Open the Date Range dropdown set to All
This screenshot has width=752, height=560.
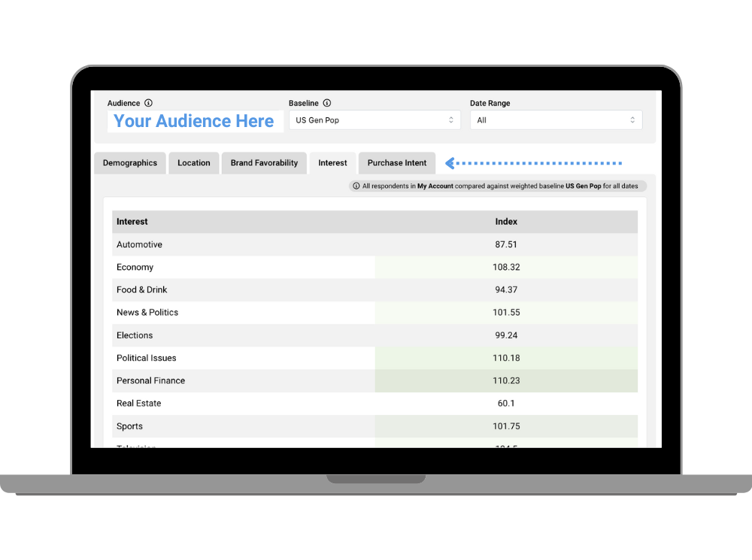pos(556,120)
